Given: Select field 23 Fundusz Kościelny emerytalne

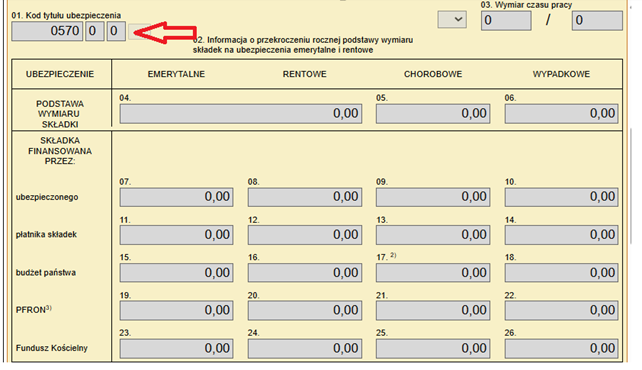Looking at the screenshot, I should pyautogui.click(x=176, y=348).
